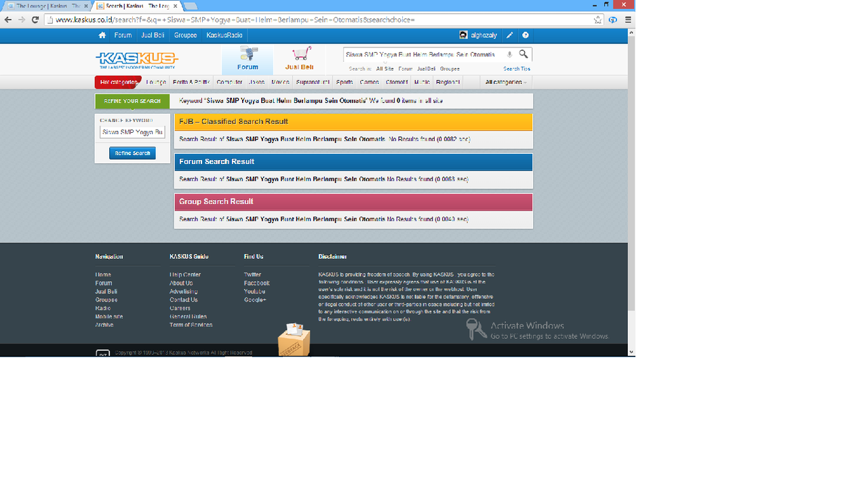This screenshot has width=868, height=488.
Task: Open the Otomotif category
Action: pos(397,82)
